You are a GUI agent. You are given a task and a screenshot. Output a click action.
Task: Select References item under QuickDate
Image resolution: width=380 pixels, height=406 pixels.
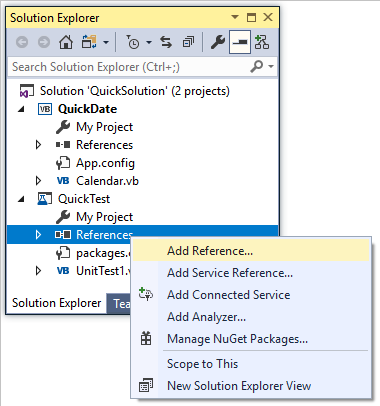(x=104, y=145)
